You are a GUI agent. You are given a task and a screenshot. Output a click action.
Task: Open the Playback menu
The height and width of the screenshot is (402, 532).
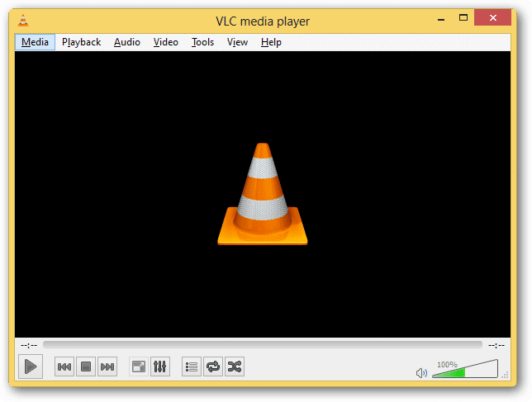tap(81, 42)
